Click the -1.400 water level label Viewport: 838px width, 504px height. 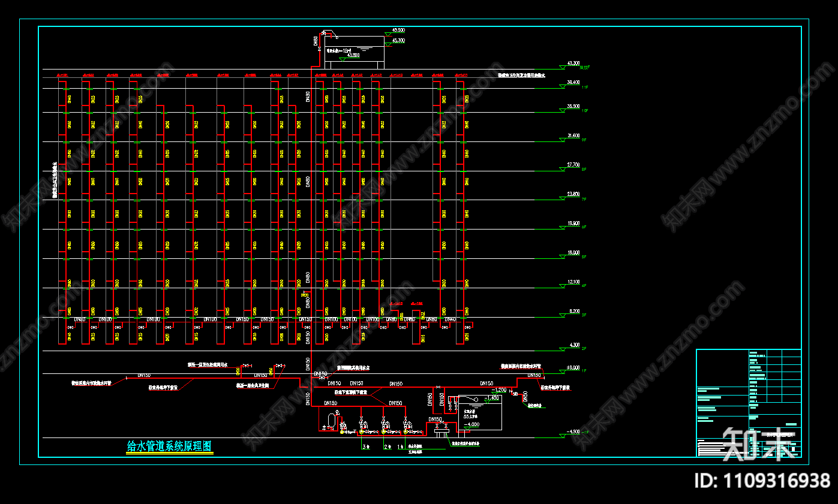tap(492, 398)
